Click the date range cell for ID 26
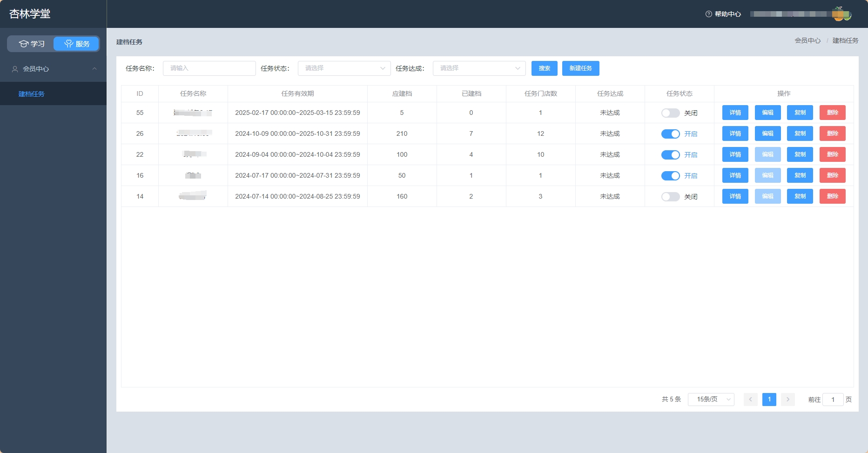This screenshot has width=868, height=453. pos(297,133)
